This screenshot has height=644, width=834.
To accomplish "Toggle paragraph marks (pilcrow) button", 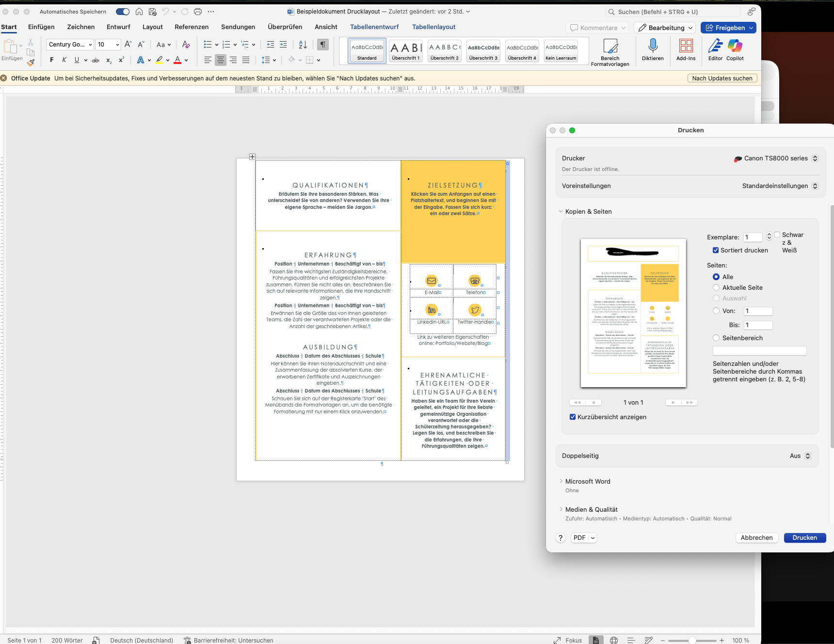I will [x=322, y=45].
